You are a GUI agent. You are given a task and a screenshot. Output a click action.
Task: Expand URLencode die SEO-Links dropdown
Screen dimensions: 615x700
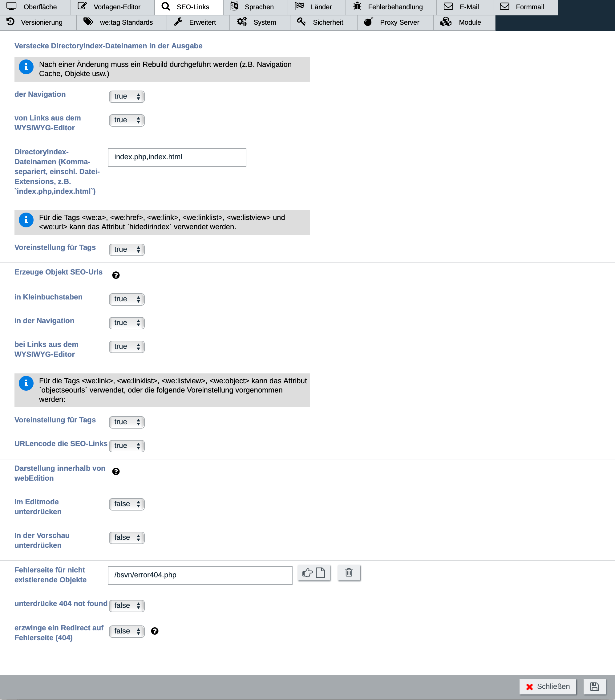tap(126, 445)
